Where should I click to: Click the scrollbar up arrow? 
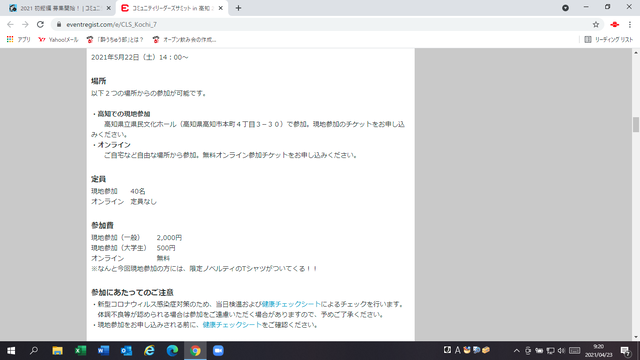tap(636, 53)
